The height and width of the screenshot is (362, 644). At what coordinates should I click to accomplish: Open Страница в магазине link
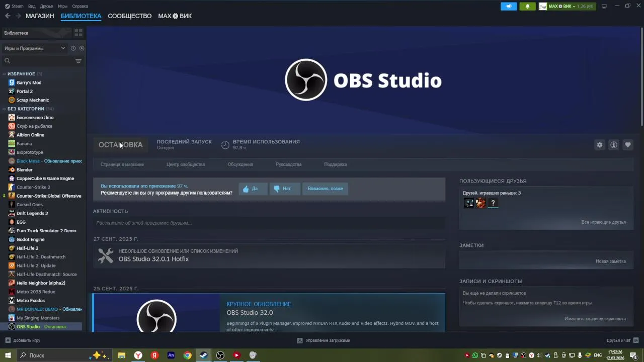(x=122, y=164)
